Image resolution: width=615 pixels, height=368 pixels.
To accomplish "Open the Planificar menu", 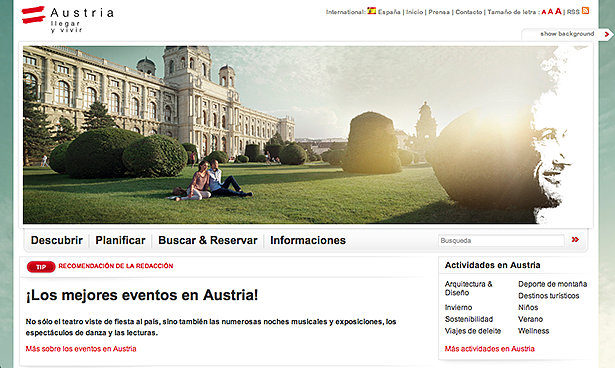I will click(x=120, y=240).
